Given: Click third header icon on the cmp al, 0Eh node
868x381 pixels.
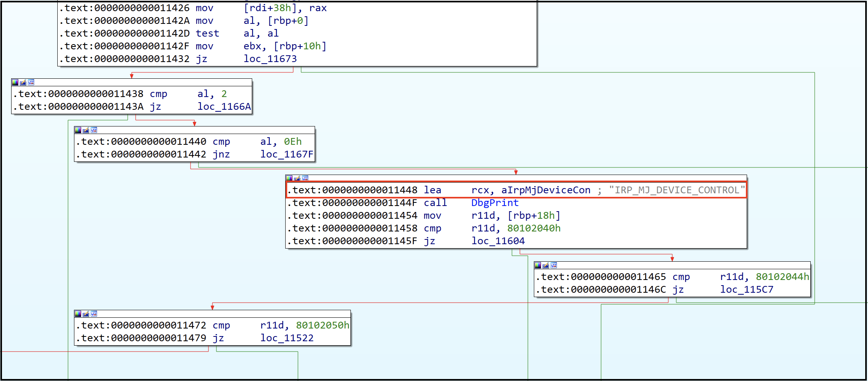Looking at the screenshot, I should 94,130.
